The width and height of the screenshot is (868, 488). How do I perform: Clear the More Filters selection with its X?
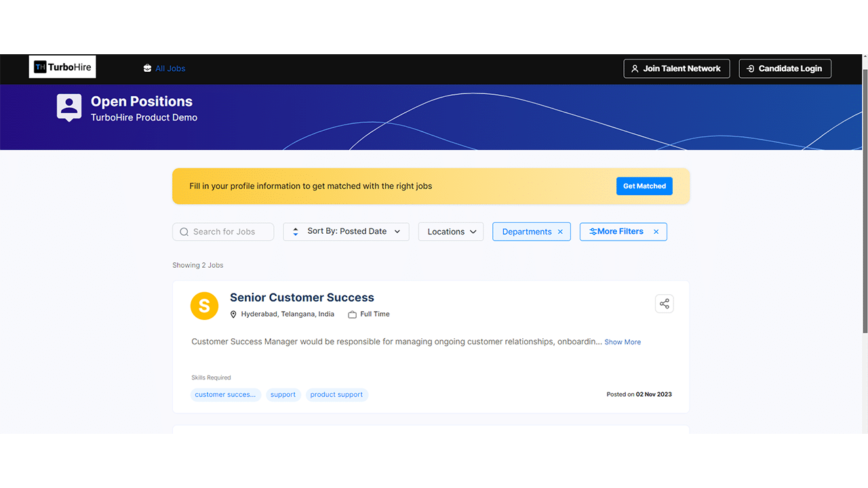coord(656,231)
